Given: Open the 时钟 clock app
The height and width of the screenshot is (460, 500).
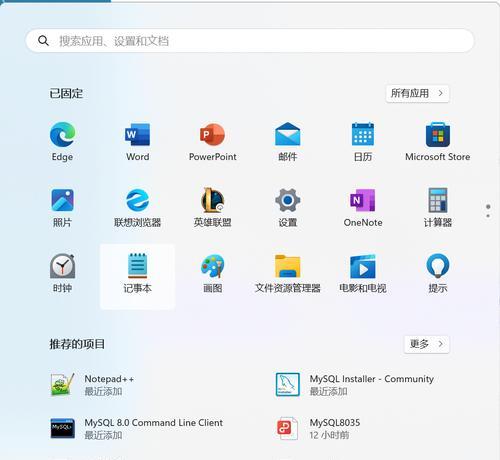Looking at the screenshot, I should (62, 273).
